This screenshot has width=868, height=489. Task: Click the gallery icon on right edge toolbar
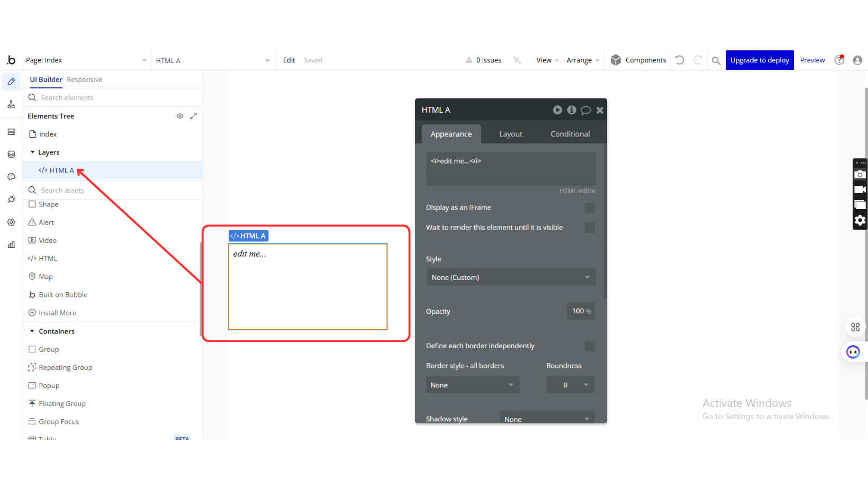click(860, 205)
